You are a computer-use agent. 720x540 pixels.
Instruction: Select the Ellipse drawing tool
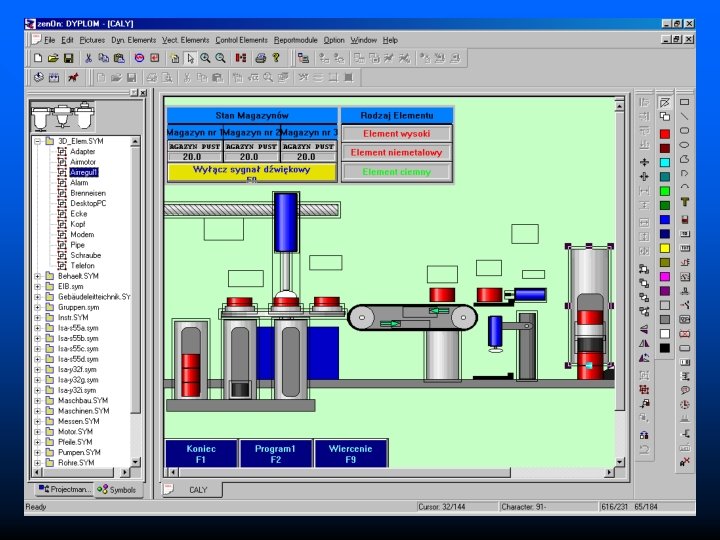[684, 145]
